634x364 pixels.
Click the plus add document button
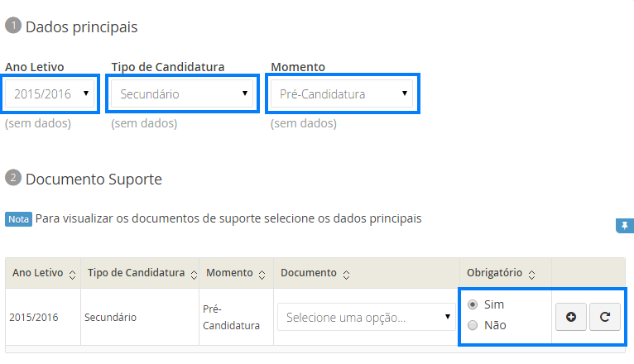(x=571, y=316)
